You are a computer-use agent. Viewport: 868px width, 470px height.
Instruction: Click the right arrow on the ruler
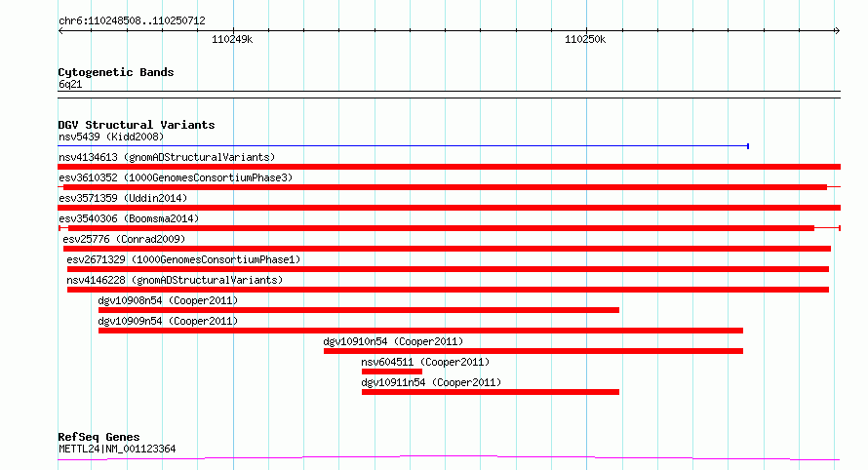tap(837, 31)
